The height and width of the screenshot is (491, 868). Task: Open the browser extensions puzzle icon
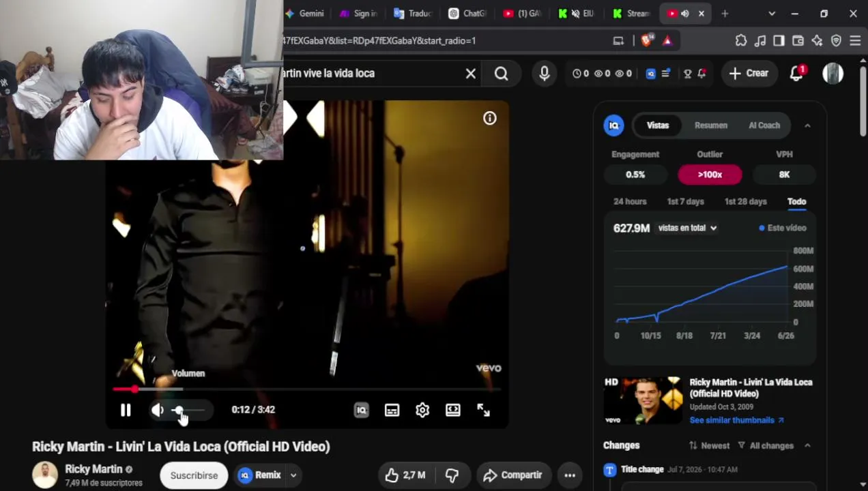[x=741, y=41]
